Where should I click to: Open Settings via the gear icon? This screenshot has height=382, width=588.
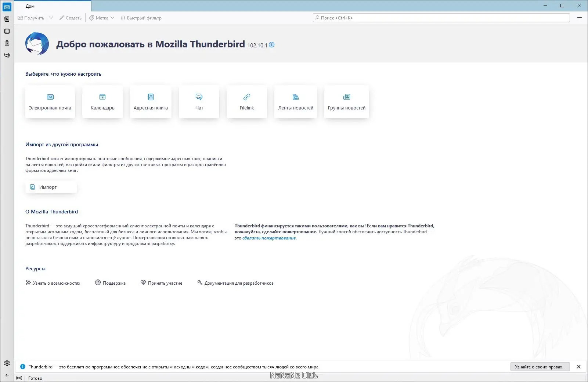click(x=7, y=363)
